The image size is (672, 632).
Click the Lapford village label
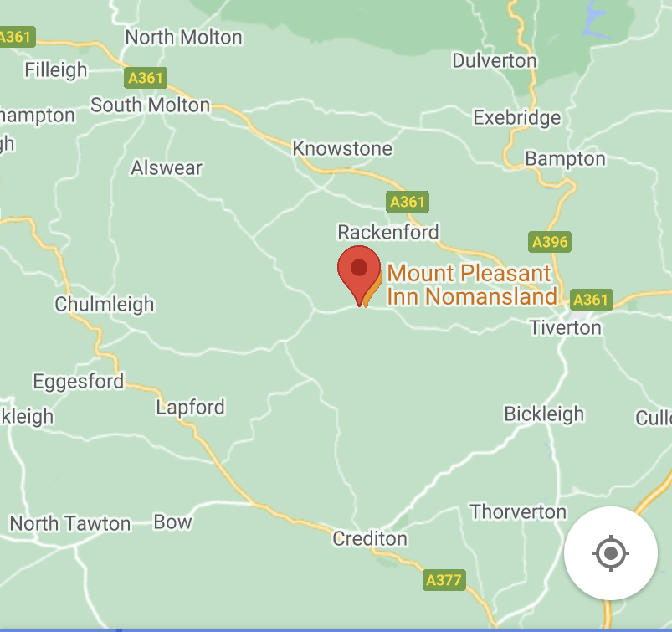coord(190,408)
